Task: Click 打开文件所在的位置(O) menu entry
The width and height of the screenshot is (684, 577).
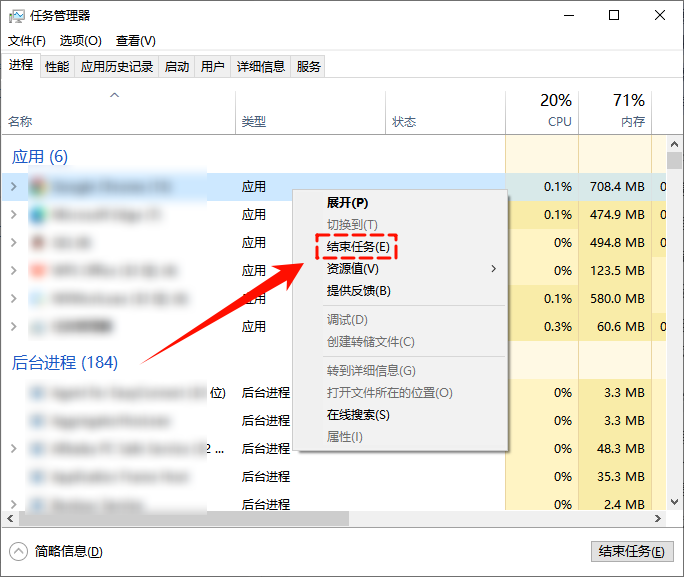Action: coord(400,393)
